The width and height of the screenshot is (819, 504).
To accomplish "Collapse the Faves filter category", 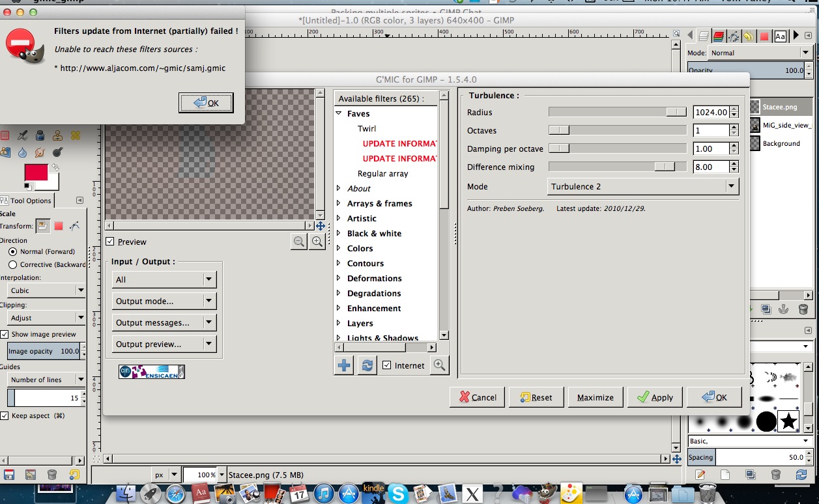I will [x=339, y=113].
